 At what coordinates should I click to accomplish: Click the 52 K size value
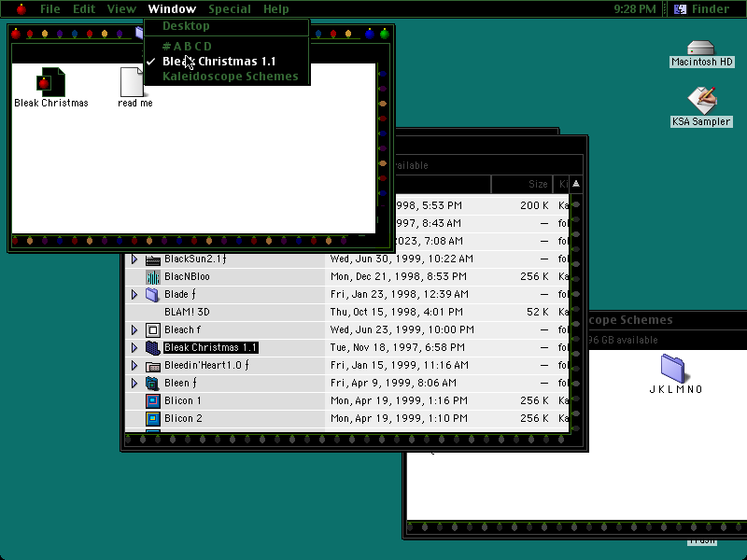pyautogui.click(x=538, y=313)
